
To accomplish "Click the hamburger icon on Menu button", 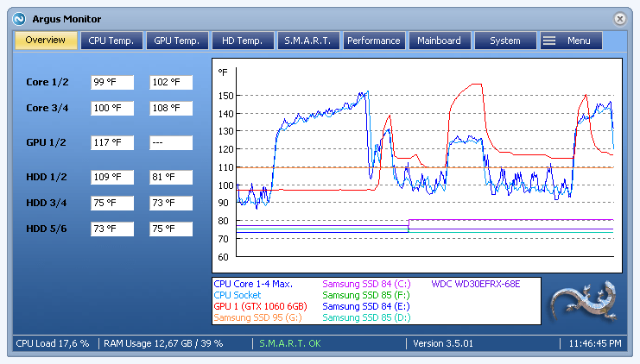I will (x=549, y=41).
